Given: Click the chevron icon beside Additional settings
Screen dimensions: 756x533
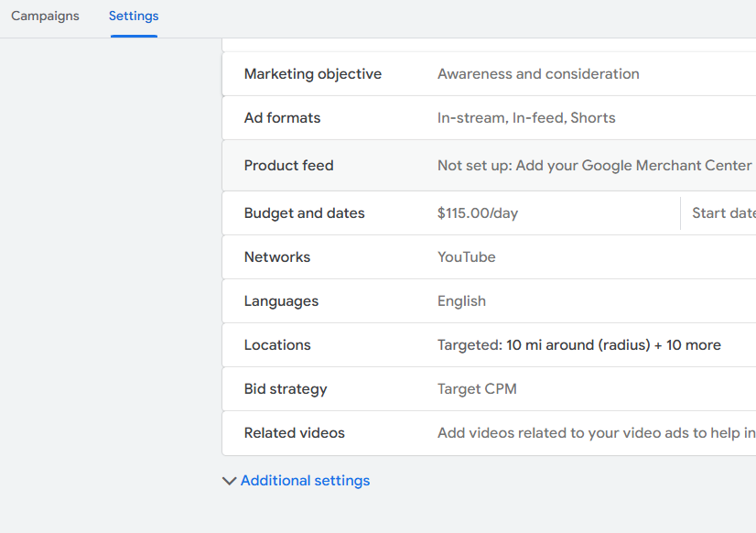Looking at the screenshot, I should tap(229, 481).
